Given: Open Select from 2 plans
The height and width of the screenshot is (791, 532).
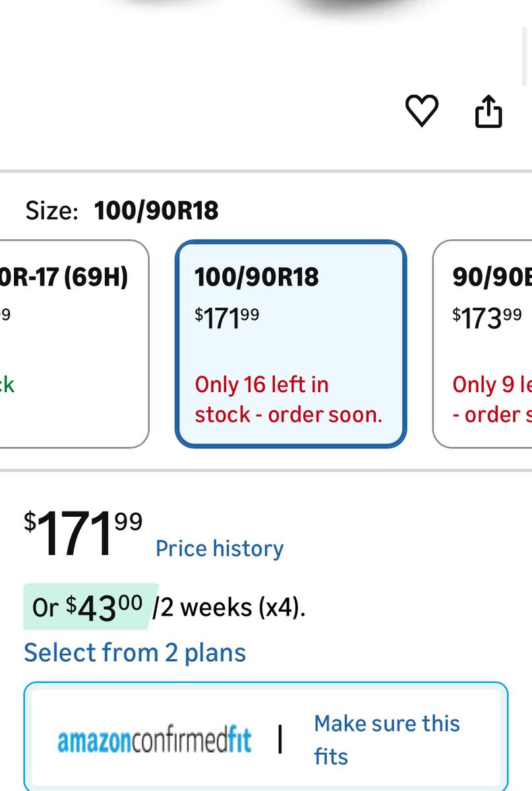Looking at the screenshot, I should tap(135, 653).
